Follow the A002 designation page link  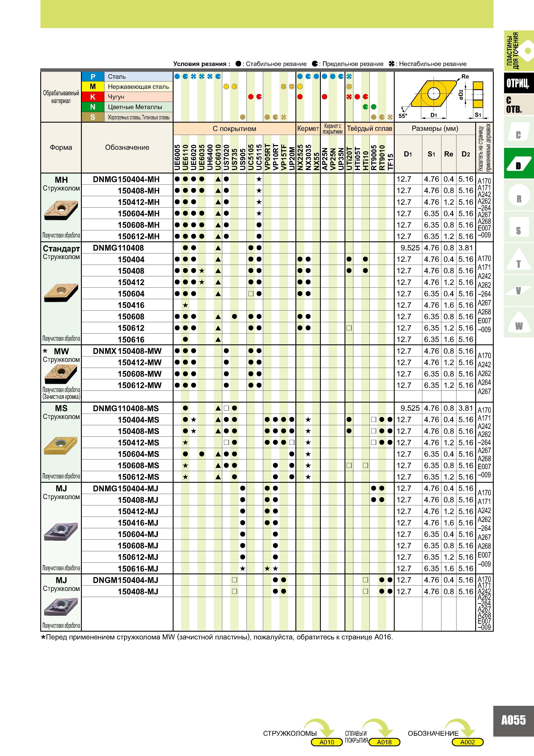(467, 742)
